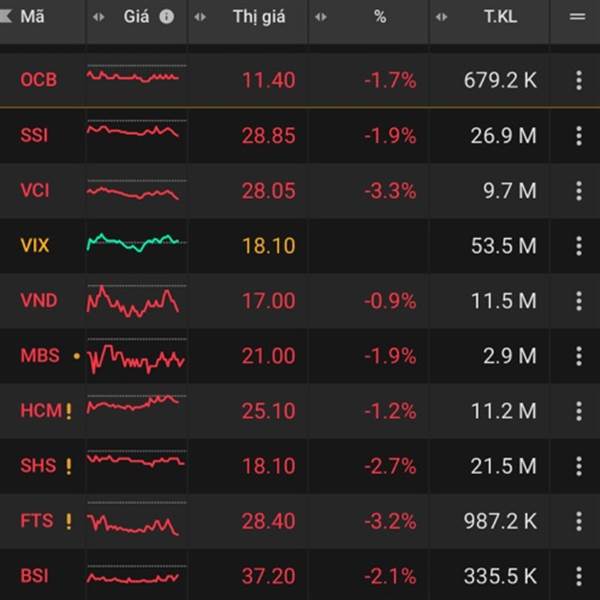
Task: Click the resize arrows left of T.KL
Action: [443, 17]
